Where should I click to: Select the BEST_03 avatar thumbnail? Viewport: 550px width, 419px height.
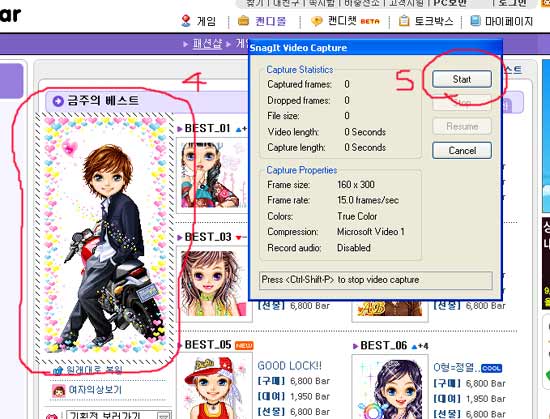(214, 284)
